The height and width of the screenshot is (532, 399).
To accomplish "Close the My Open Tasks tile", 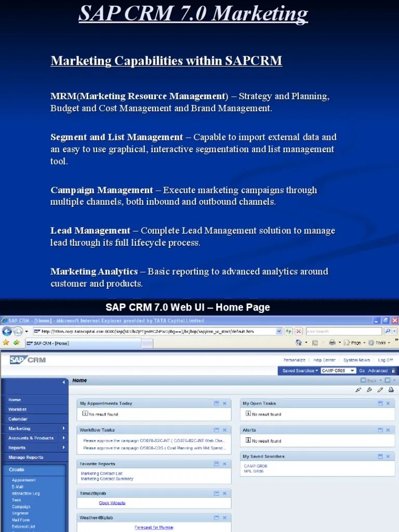I will tap(388, 403).
